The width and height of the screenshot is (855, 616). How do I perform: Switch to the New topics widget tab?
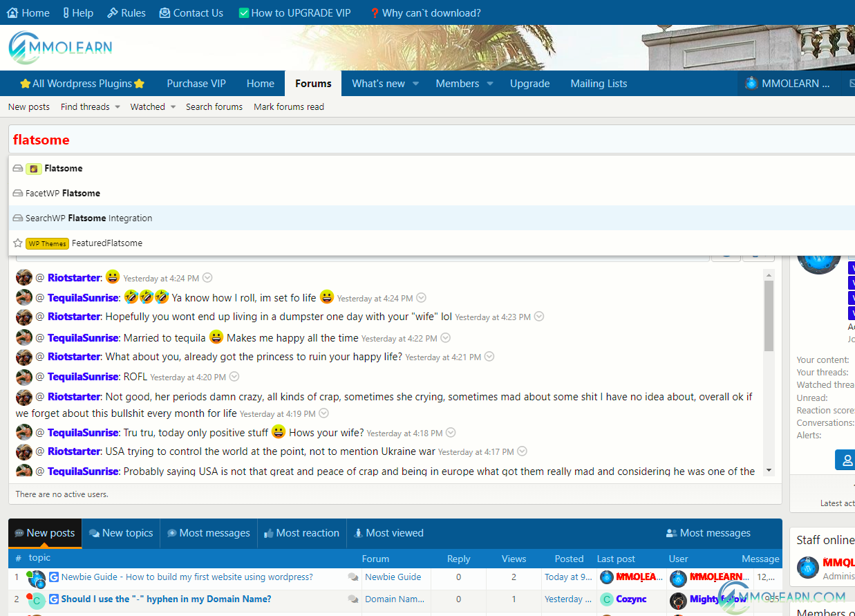[x=121, y=533]
